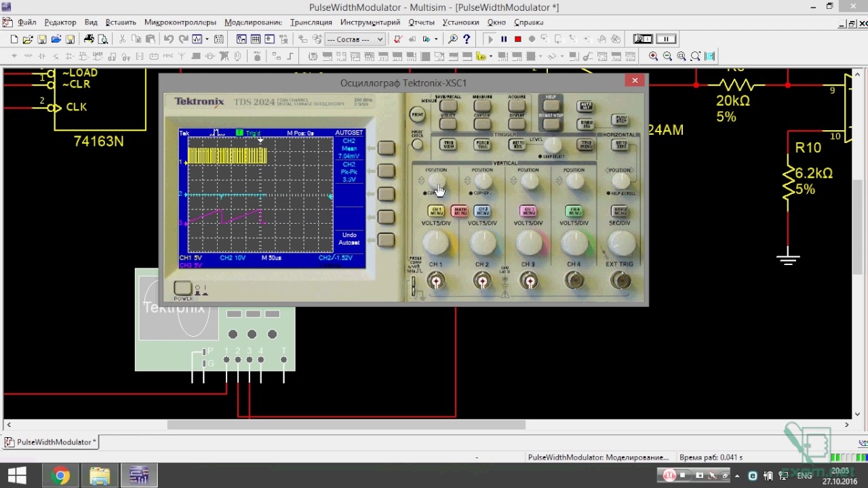Select the PulseWidthModulator document tab
The height and width of the screenshot is (488, 868).
pyautogui.click(x=52, y=442)
